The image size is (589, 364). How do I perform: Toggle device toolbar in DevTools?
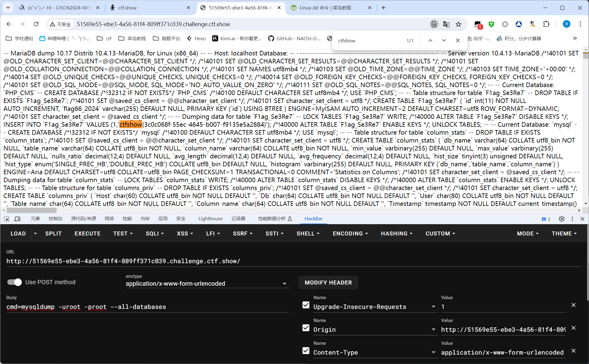point(17,219)
